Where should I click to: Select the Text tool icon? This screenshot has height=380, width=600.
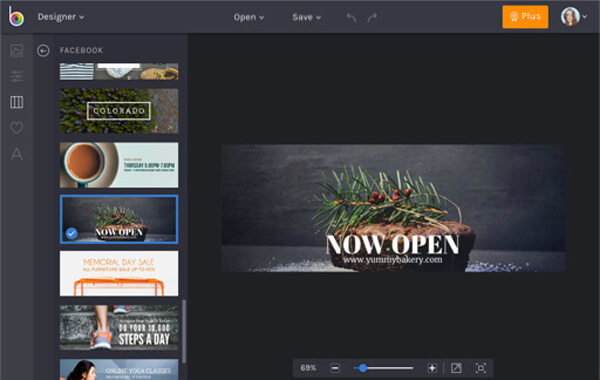point(16,154)
